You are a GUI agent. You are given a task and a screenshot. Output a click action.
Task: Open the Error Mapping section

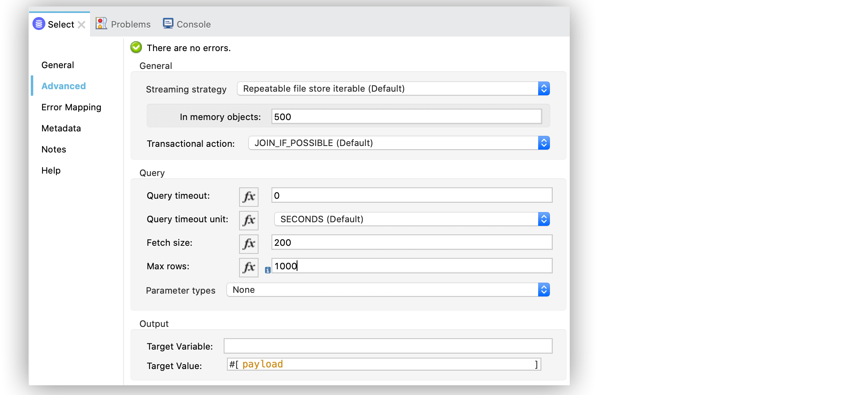(71, 107)
